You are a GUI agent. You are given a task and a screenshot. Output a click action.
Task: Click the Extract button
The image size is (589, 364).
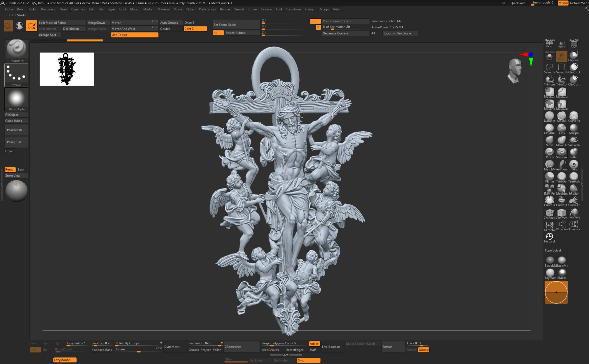[393, 347]
